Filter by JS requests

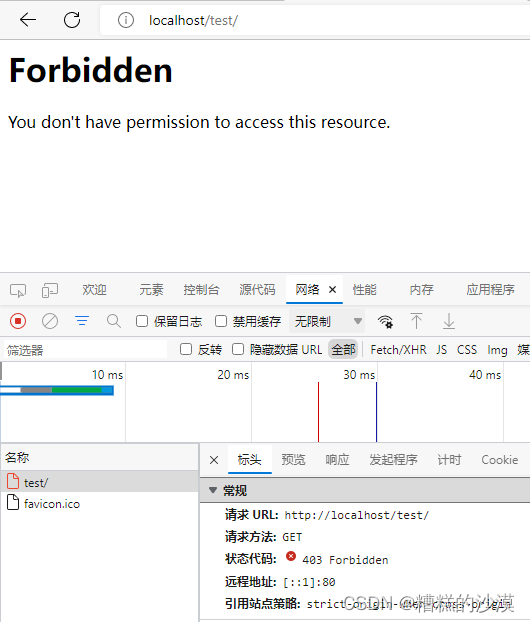pyautogui.click(x=442, y=349)
